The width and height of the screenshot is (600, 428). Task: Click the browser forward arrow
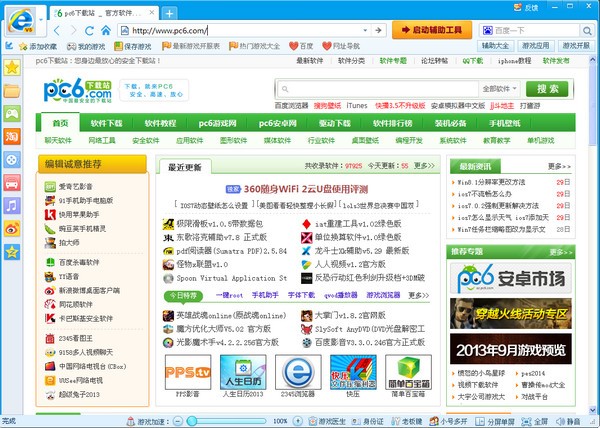pos(73,30)
